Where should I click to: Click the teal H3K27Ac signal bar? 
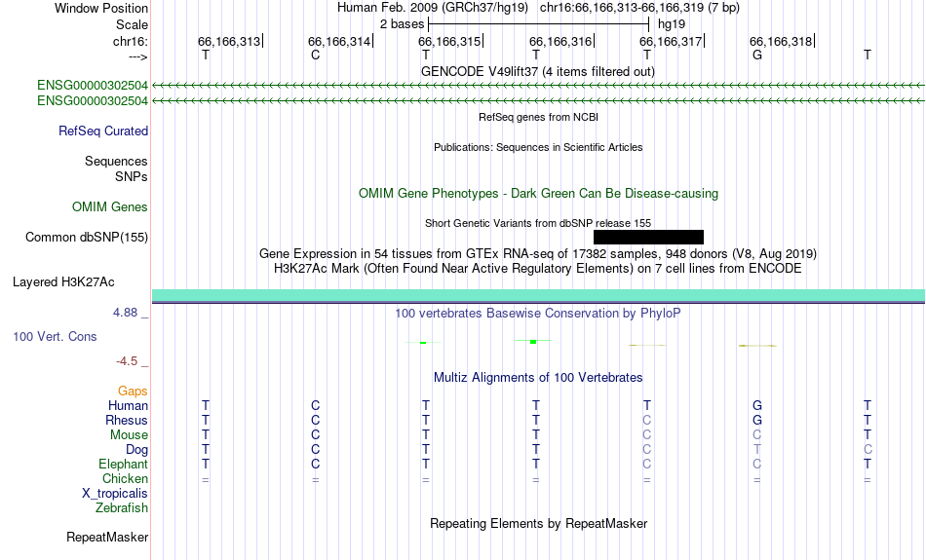(x=539, y=296)
